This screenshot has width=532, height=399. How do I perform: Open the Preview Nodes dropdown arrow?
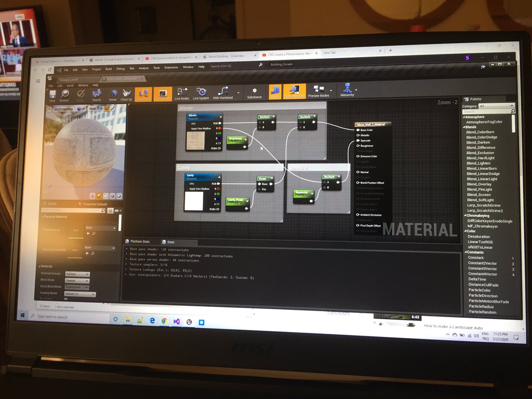coord(331,91)
